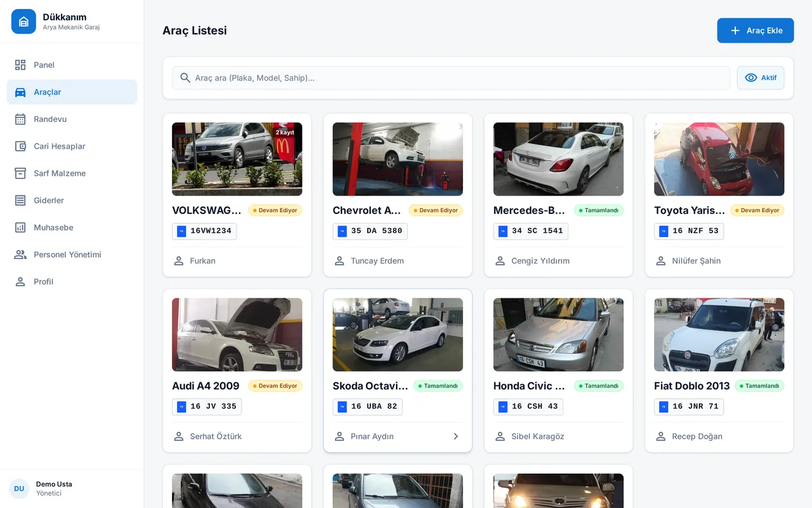This screenshot has height=508, width=812.
Task: Click the TR flag on plate 16 UBA 82
Action: (342, 406)
